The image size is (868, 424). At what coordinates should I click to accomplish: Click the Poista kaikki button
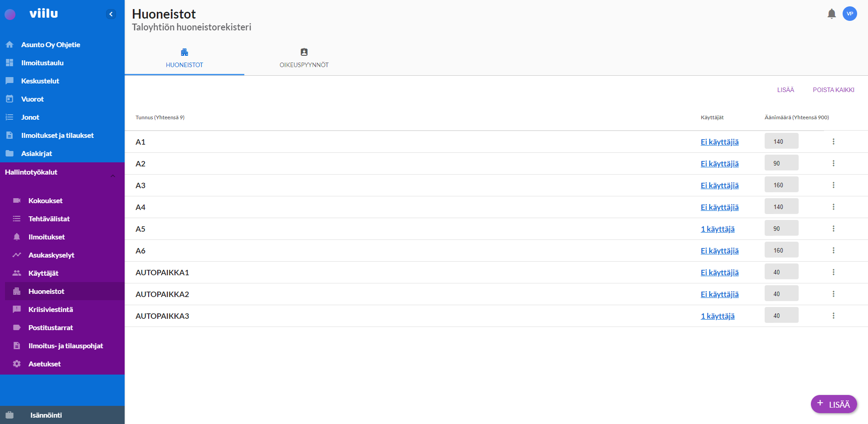[833, 90]
